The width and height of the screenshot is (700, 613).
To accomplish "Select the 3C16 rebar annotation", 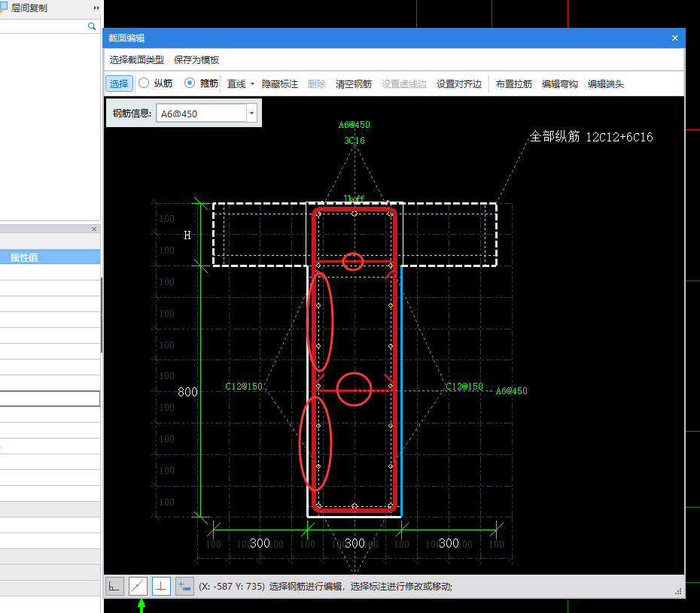I will pyautogui.click(x=355, y=141).
